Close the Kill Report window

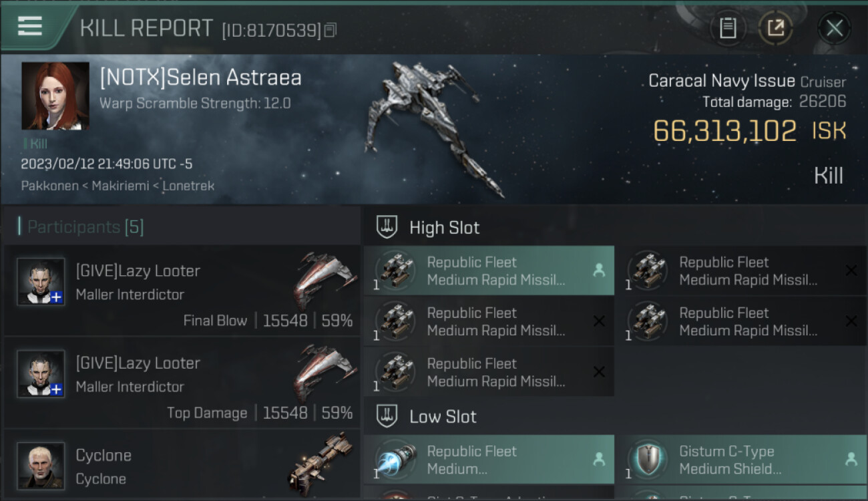834,28
